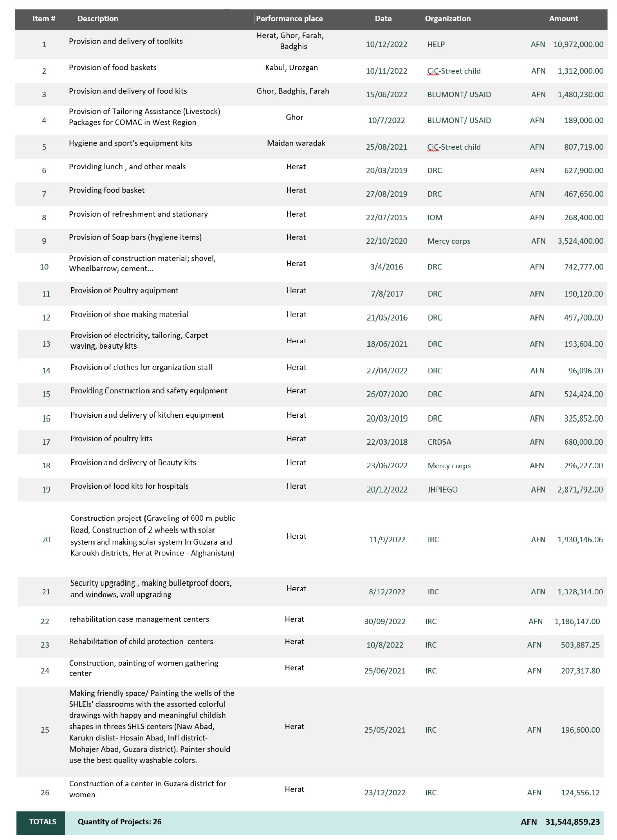
Task: Click the total amount 31,544,859.23
Action: tap(572, 822)
